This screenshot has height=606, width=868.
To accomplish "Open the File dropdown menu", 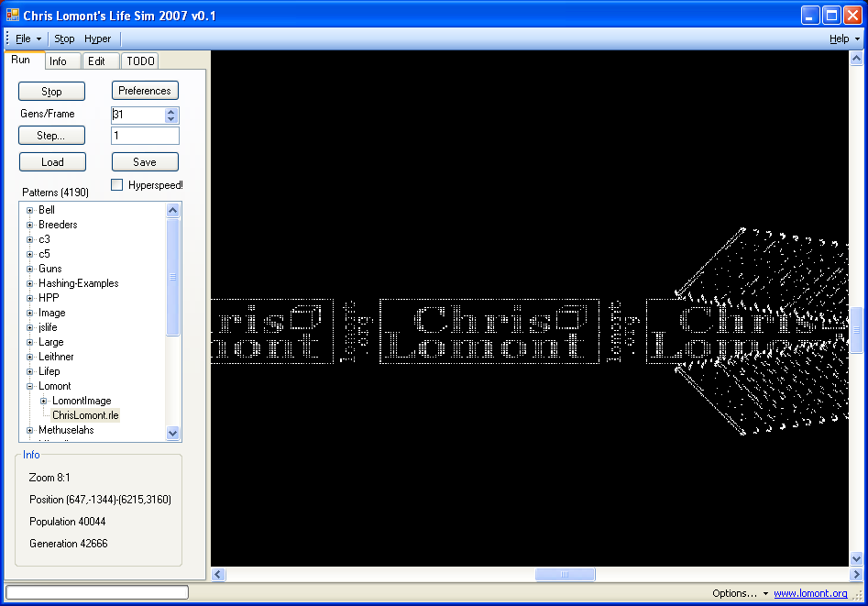I will 27,39.
